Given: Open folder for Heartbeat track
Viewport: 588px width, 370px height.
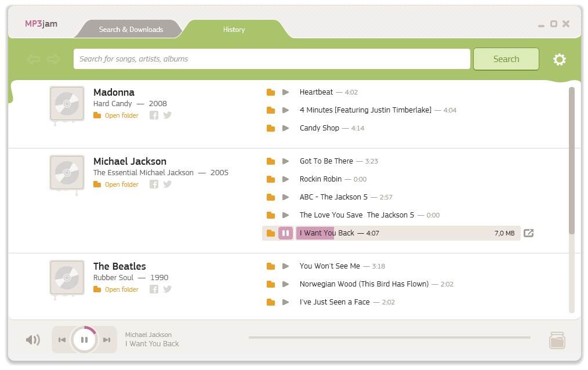Looking at the screenshot, I should pos(271,92).
